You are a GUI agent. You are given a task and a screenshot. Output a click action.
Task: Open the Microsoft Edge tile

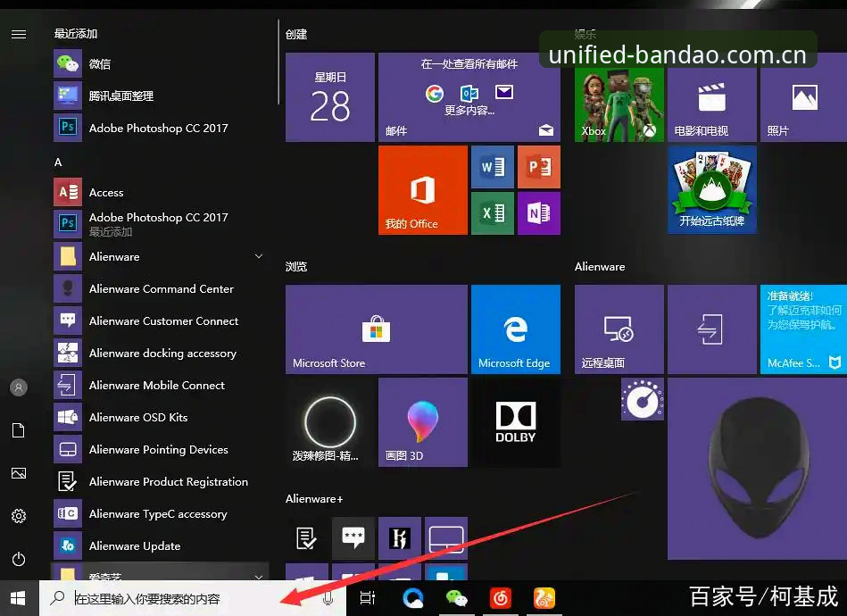click(x=516, y=329)
